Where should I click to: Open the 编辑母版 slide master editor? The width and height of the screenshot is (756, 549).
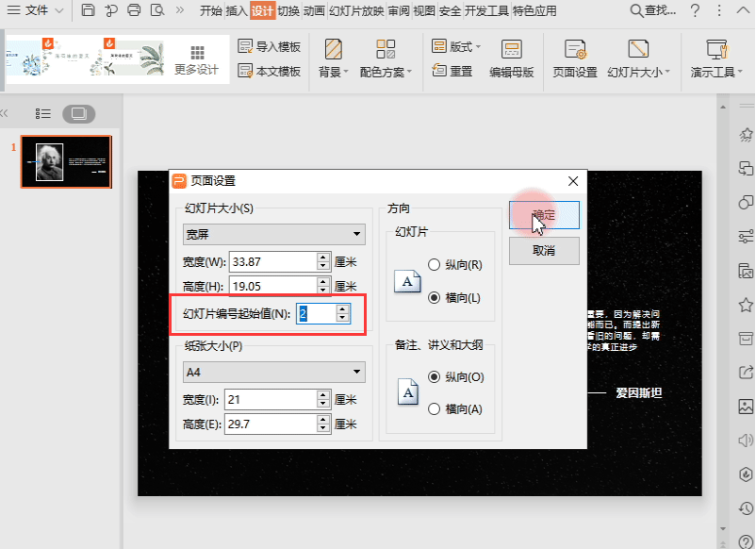[x=511, y=58]
